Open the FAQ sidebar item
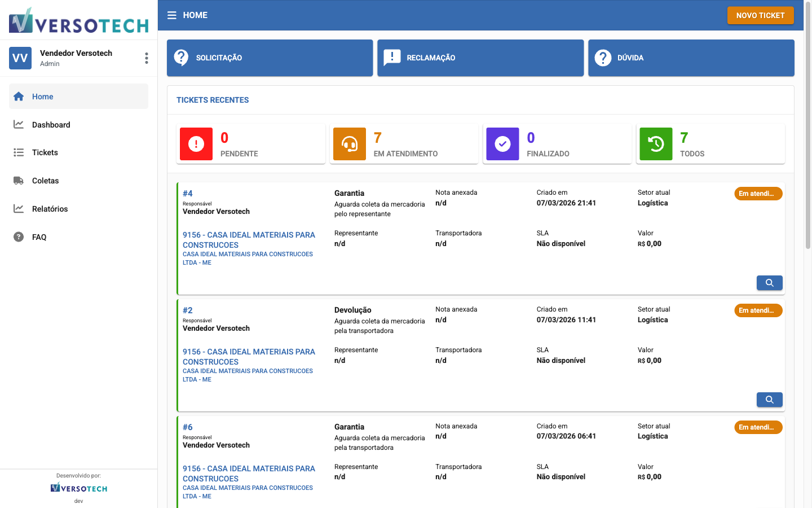The height and width of the screenshot is (508, 812). click(x=39, y=237)
